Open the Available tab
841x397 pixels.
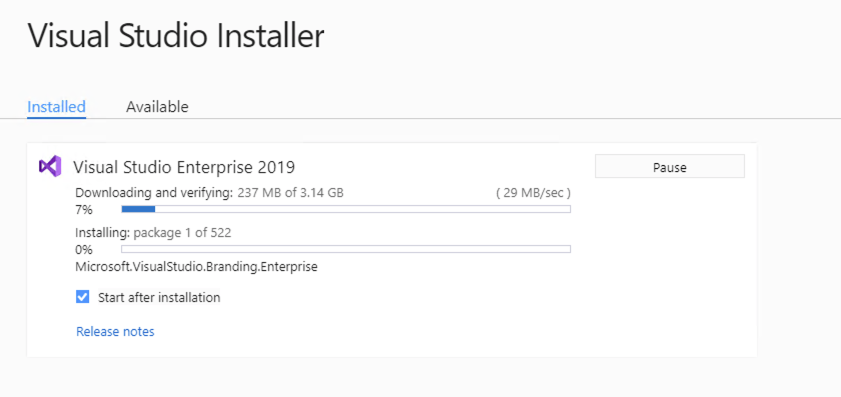point(157,107)
